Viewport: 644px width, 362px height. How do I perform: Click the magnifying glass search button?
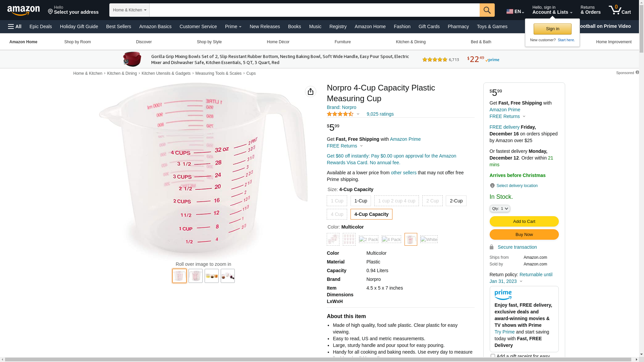[x=487, y=10]
